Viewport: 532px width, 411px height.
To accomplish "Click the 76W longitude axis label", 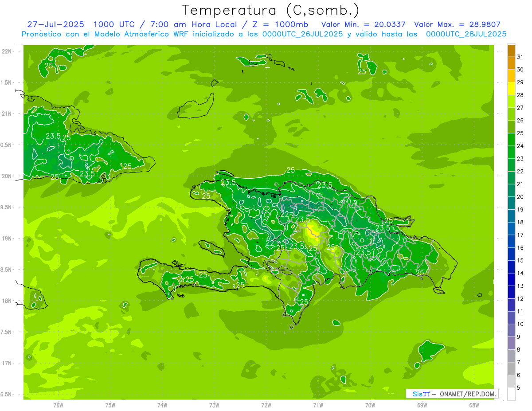I will tap(58, 405).
